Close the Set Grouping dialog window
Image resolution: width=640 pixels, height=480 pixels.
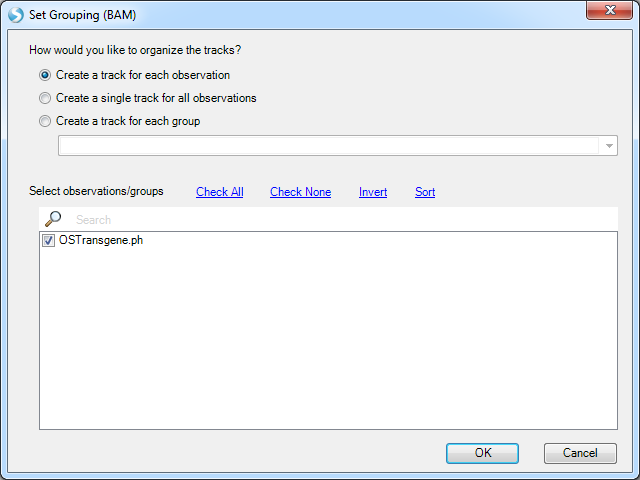609,10
